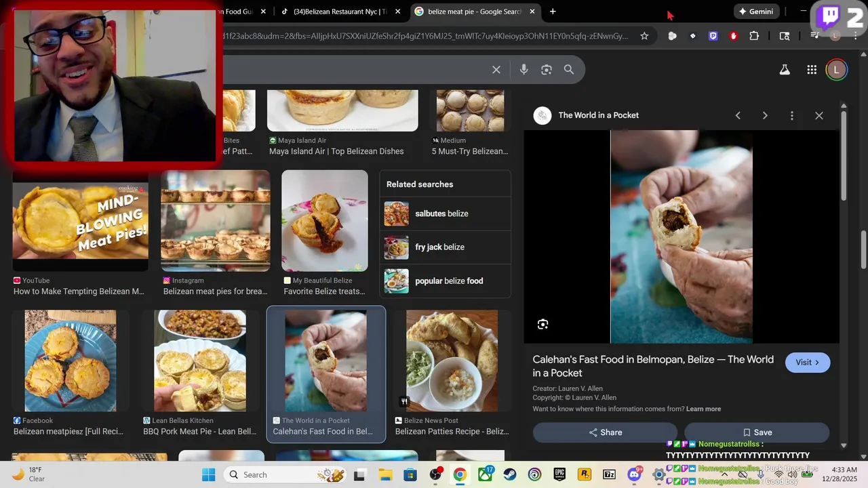Click the Visit button

tap(808, 363)
